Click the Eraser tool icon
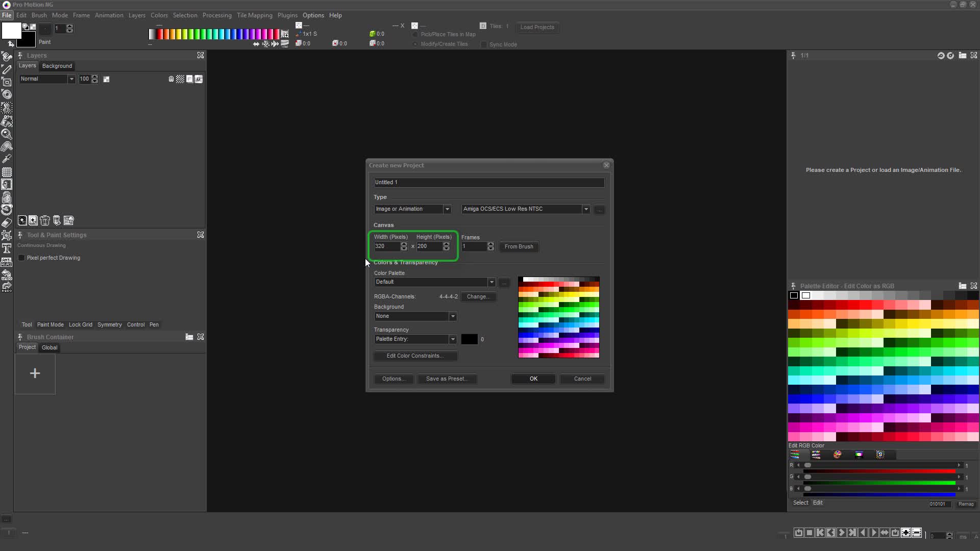Viewport: 980px width, 551px height. (x=7, y=223)
